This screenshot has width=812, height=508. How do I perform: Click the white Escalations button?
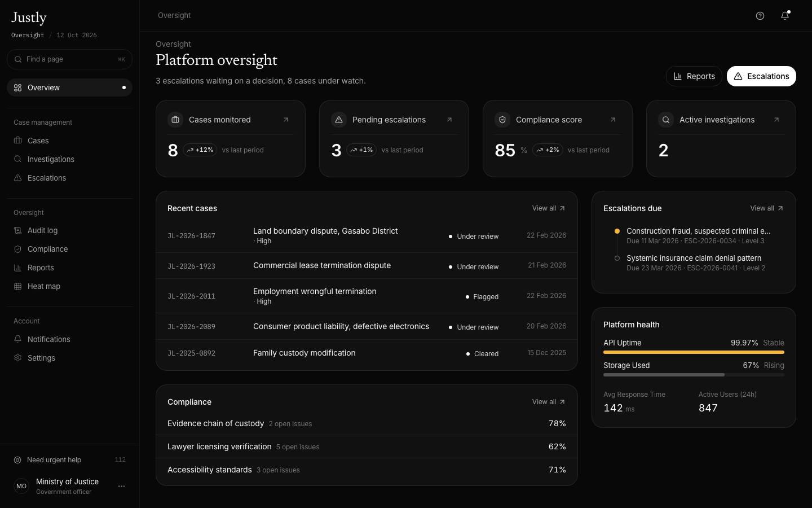(x=761, y=76)
